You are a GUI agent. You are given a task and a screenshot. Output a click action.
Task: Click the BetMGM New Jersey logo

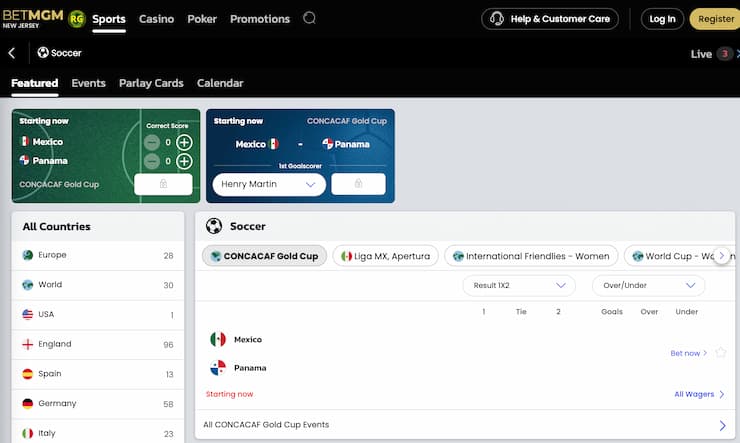pos(33,18)
